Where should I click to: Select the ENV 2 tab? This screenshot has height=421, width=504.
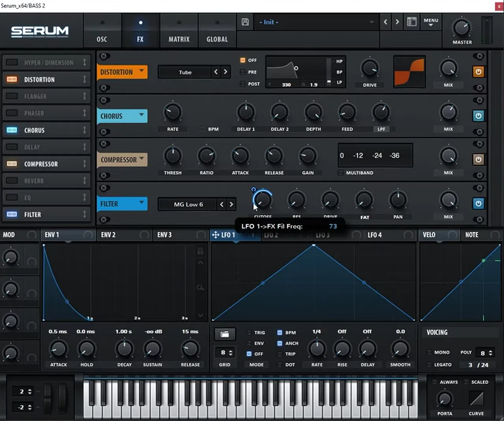coord(124,235)
